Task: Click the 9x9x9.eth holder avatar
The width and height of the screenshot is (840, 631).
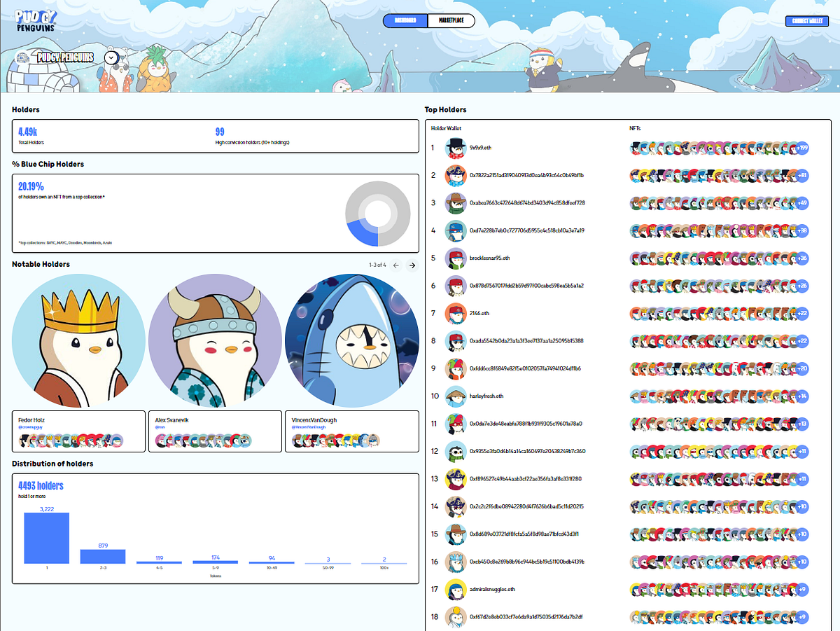Action: coord(456,148)
